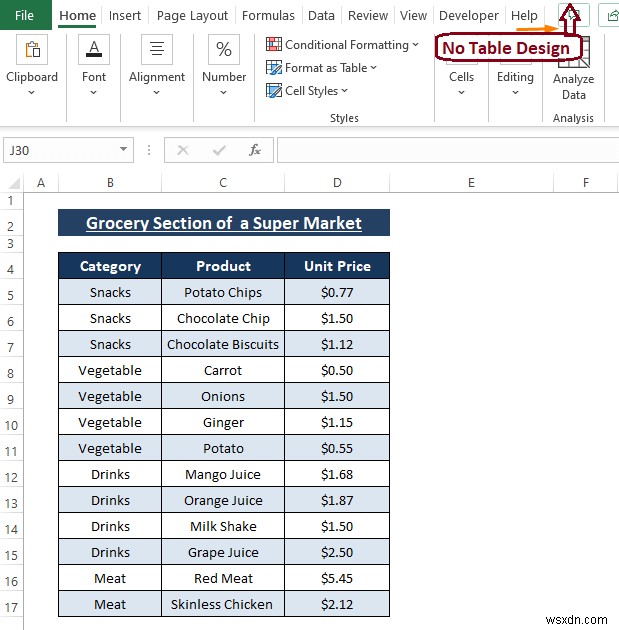Select the Mango Juice cell
This screenshot has width=619, height=630.
point(223,474)
